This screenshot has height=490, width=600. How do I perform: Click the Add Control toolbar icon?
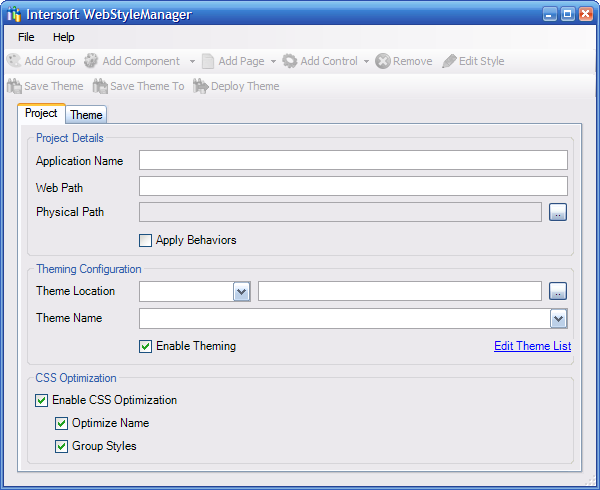click(x=290, y=61)
